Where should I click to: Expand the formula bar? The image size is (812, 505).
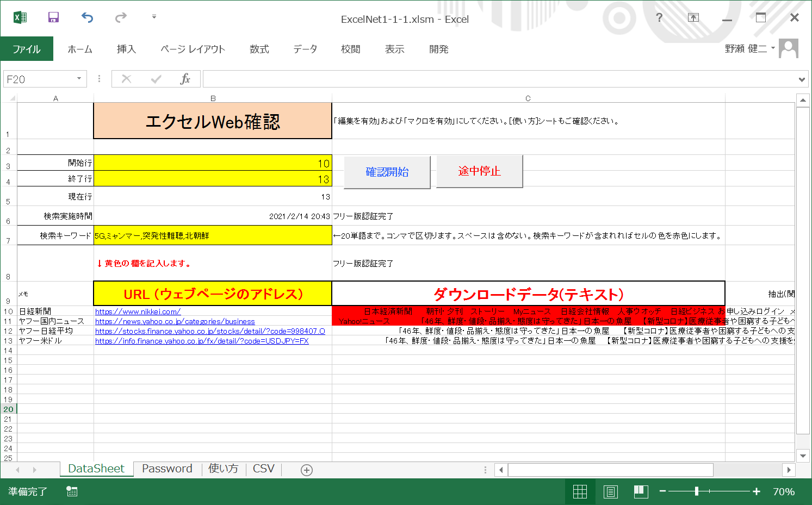[802, 79]
